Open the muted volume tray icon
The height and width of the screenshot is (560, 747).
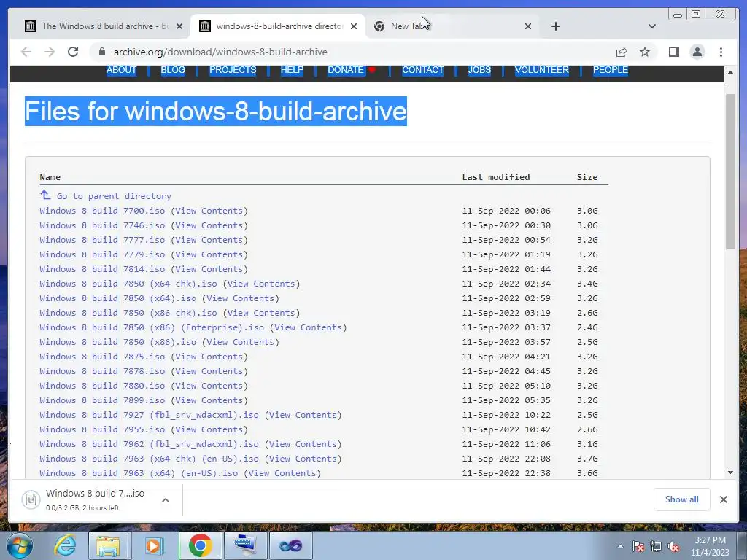[673, 547]
